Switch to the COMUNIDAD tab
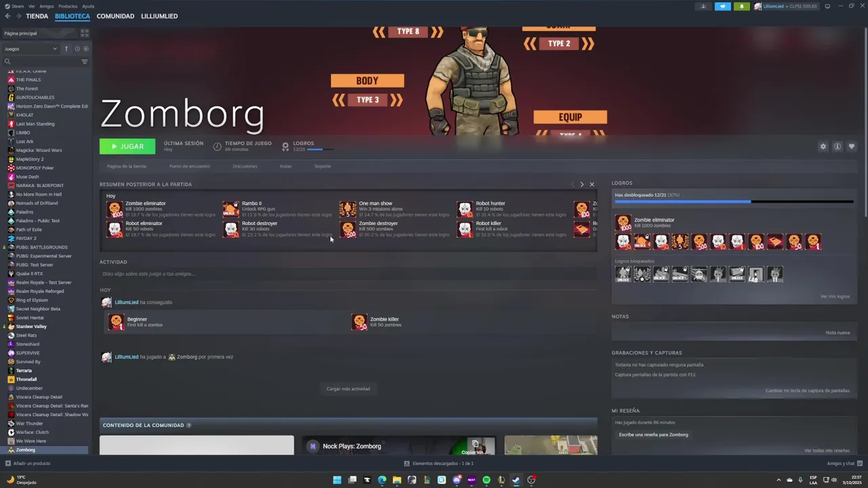The image size is (868, 488). [115, 16]
